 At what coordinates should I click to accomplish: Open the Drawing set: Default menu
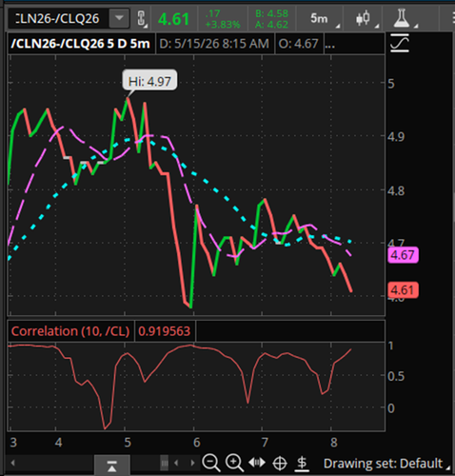coord(386,464)
